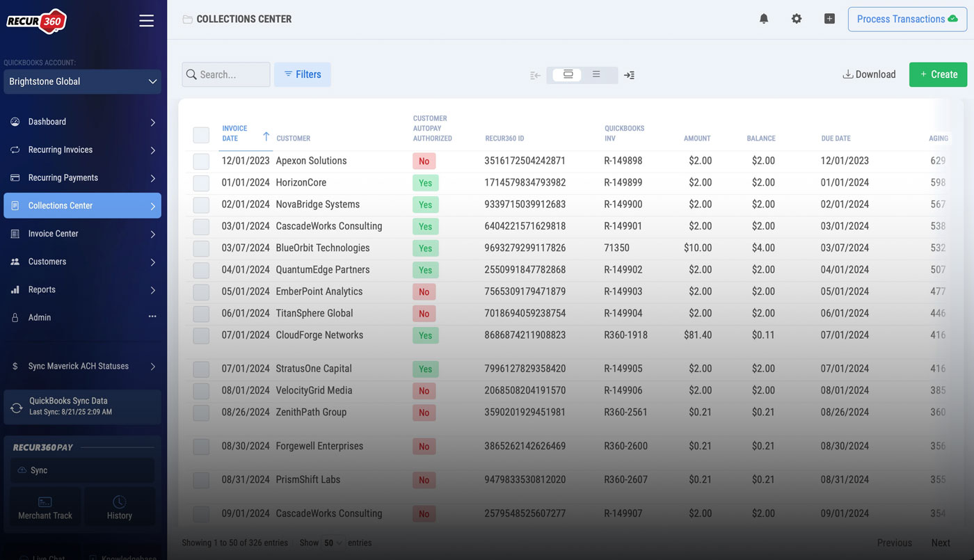Image resolution: width=974 pixels, height=560 pixels.
Task: Check the Apexon Solutions row checkbox
Action: pyautogui.click(x=201, y=161)
